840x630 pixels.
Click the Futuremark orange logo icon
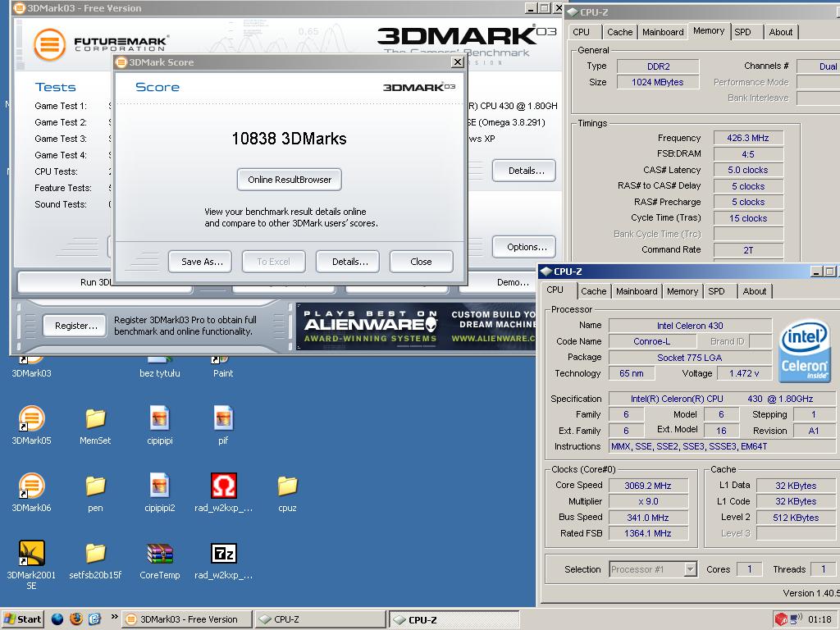[49, 44]
